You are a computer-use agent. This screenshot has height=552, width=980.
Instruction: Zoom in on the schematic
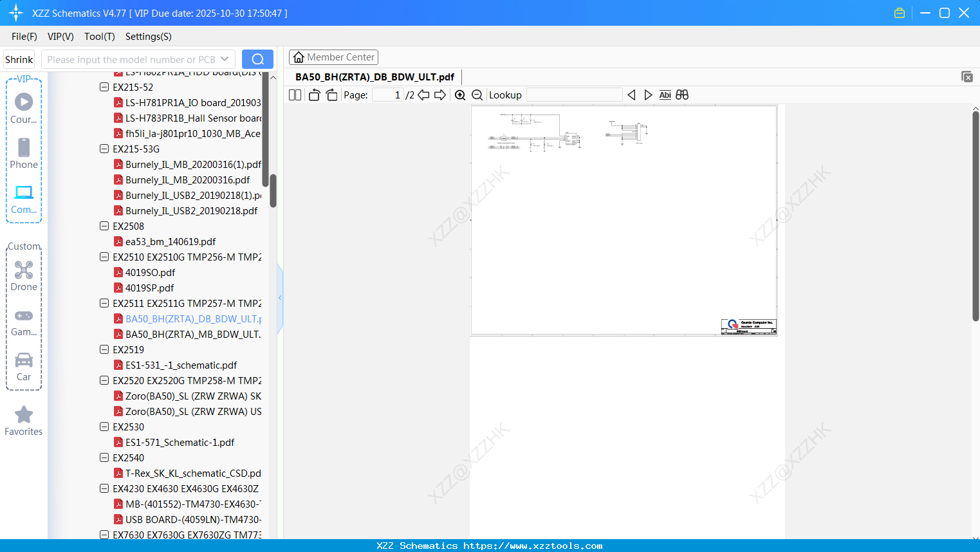pos(460,95)
